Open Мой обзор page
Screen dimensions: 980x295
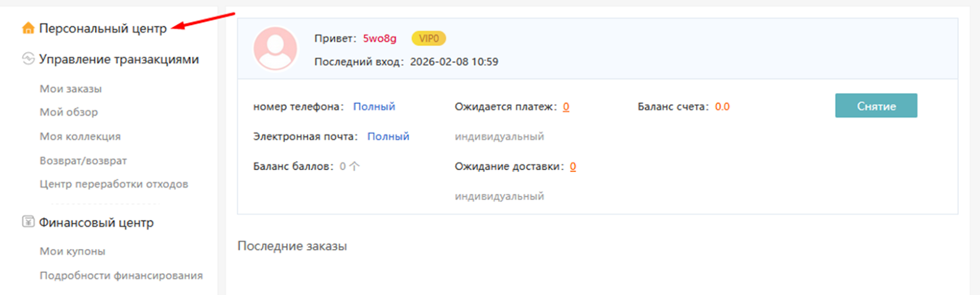coord(69,112)
